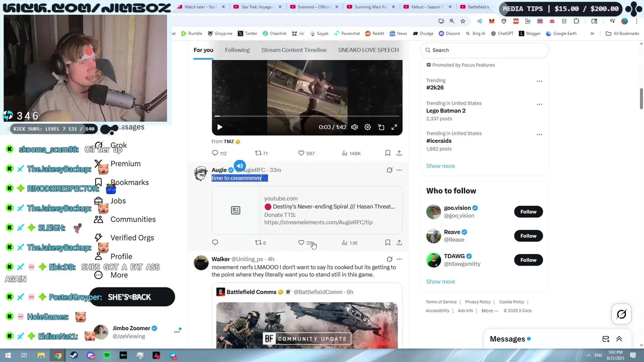
Task: Follow goo.vision
Action: pos(528,212)
